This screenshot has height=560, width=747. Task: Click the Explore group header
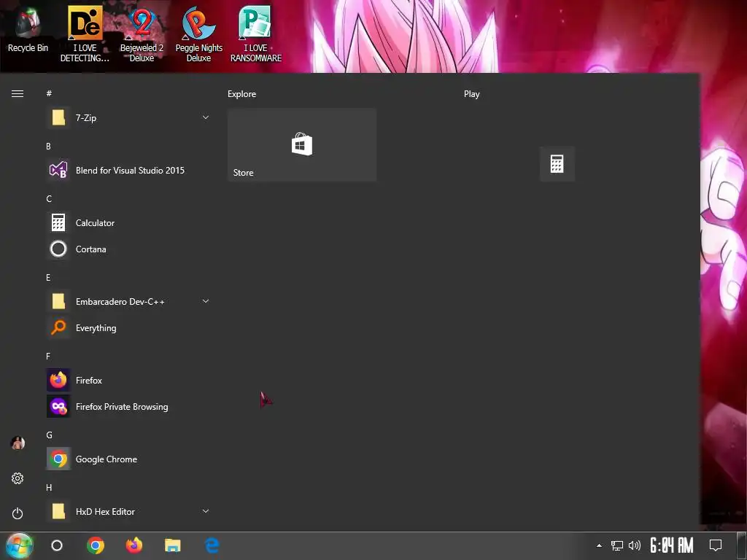(241, 94)
